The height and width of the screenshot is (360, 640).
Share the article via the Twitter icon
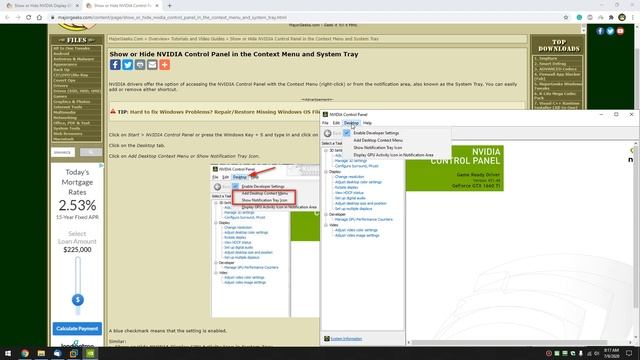coord(127,64)
